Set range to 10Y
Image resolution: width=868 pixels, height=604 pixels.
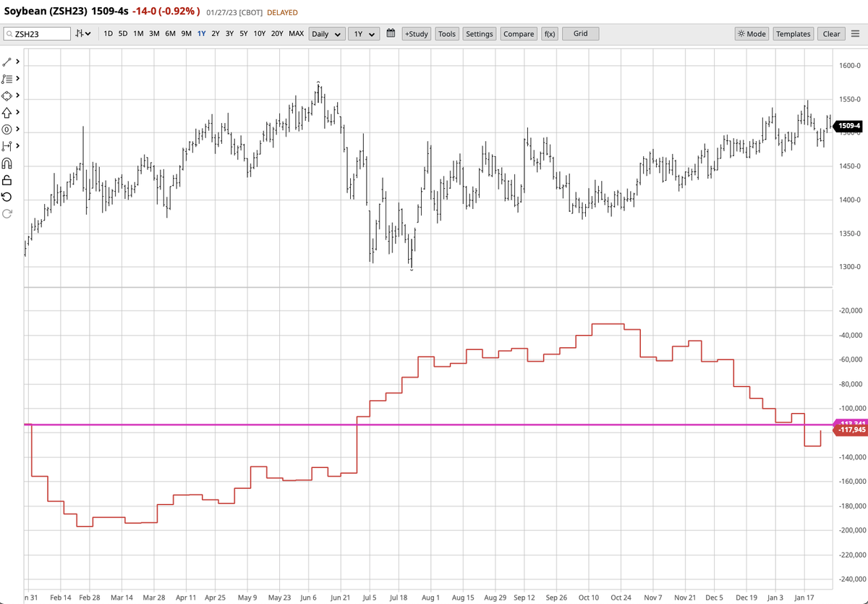(x=259, y=33)
